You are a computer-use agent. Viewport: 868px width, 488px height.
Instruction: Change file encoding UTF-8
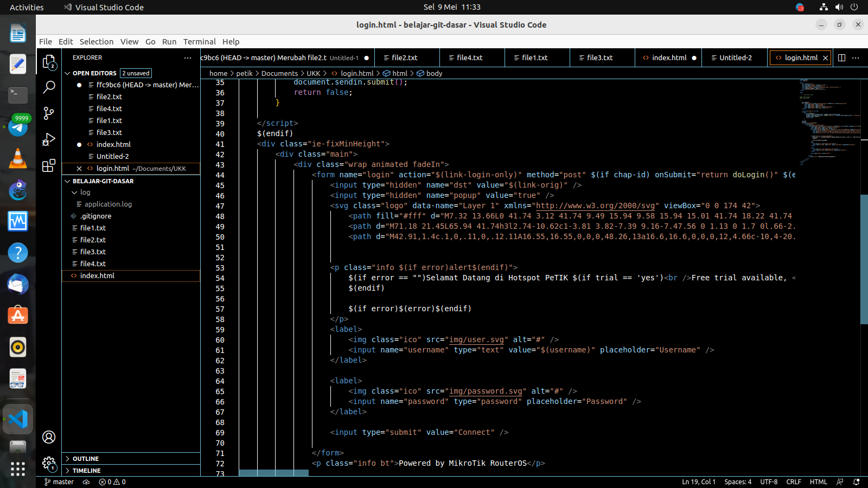769,482
